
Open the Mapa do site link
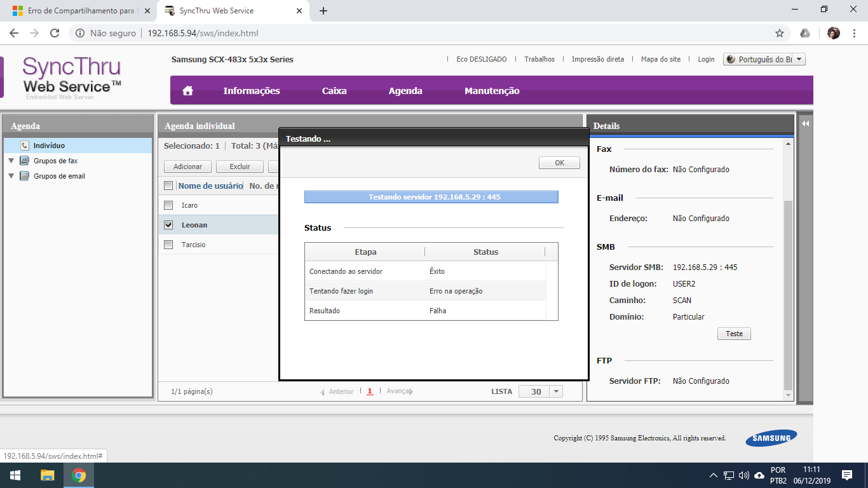[x=661, y=59]
